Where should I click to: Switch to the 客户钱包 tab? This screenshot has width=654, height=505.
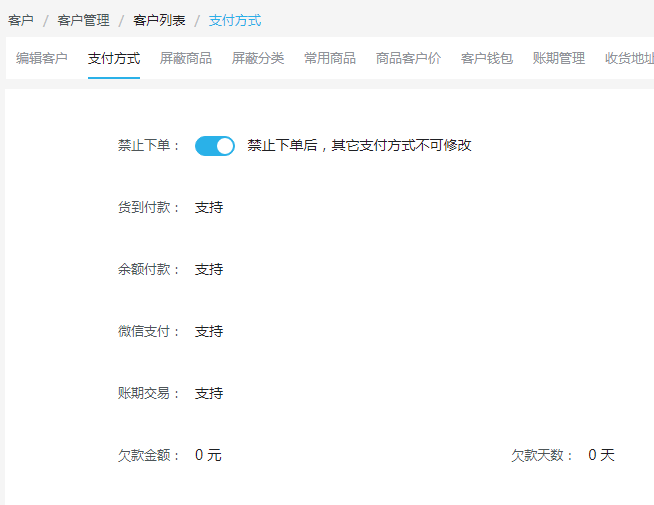click(487, 58)
